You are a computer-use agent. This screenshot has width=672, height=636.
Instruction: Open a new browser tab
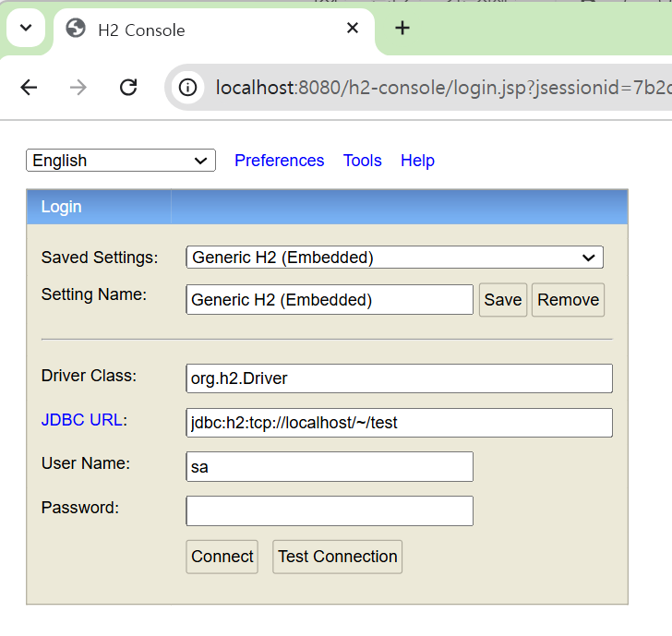[x=402, y=29]
